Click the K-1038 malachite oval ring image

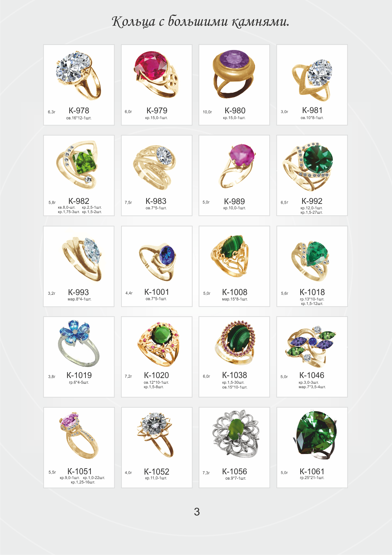coord(235,343)
